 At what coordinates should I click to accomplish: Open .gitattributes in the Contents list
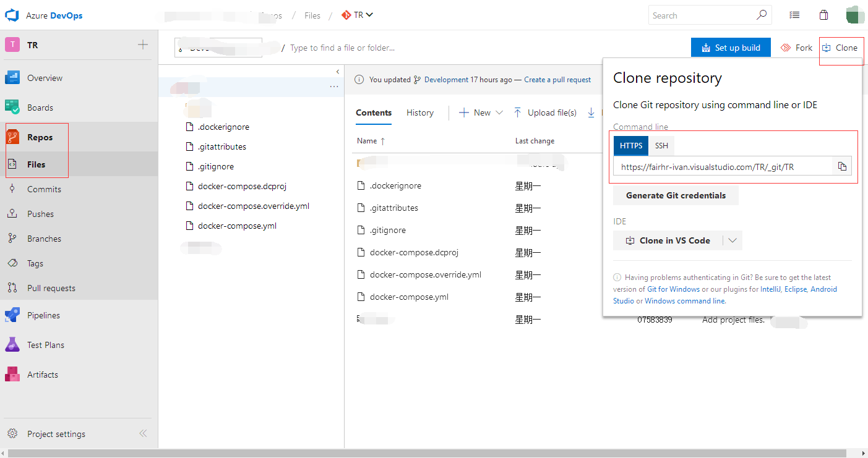tap(394, 208)
